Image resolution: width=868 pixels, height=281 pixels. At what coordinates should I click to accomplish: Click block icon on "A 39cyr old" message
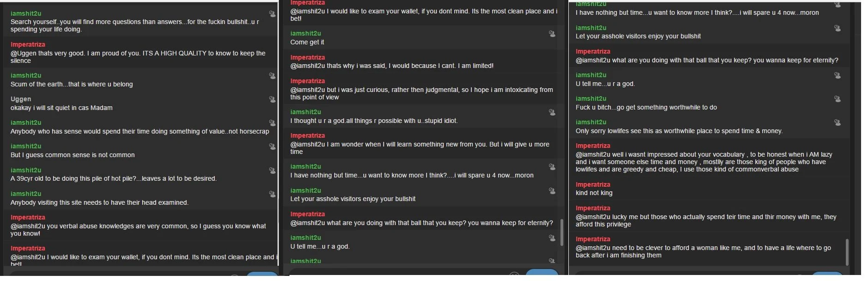272,171
